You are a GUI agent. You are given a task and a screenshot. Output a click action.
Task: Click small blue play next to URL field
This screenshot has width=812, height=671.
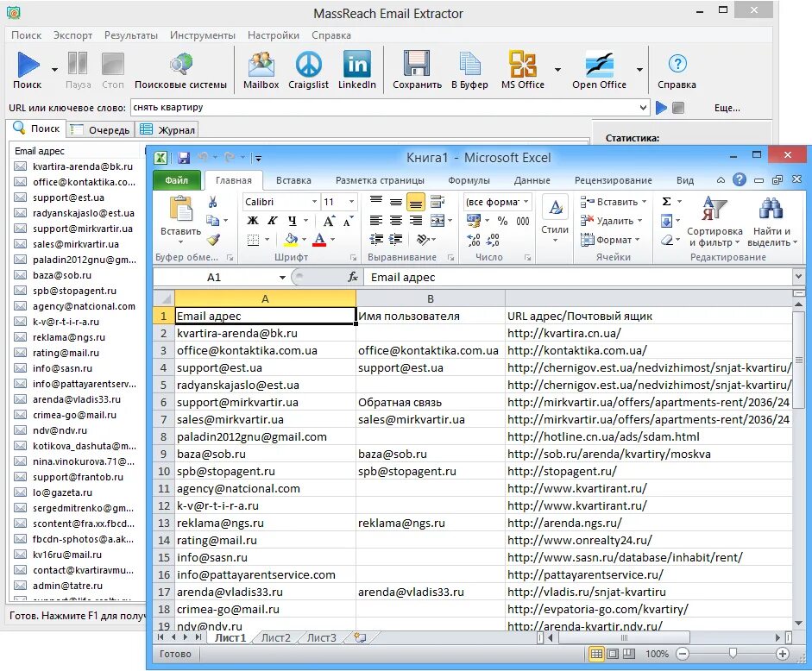click(661, 108)
